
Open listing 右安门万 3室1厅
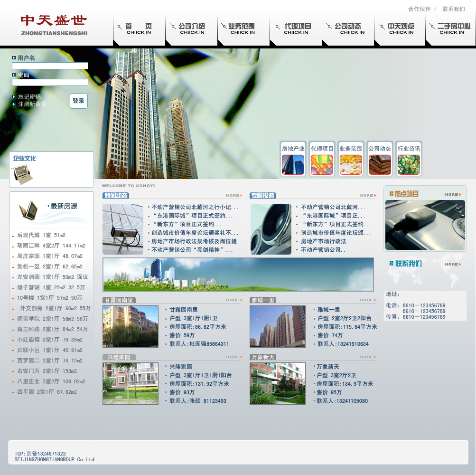[47, 371]
